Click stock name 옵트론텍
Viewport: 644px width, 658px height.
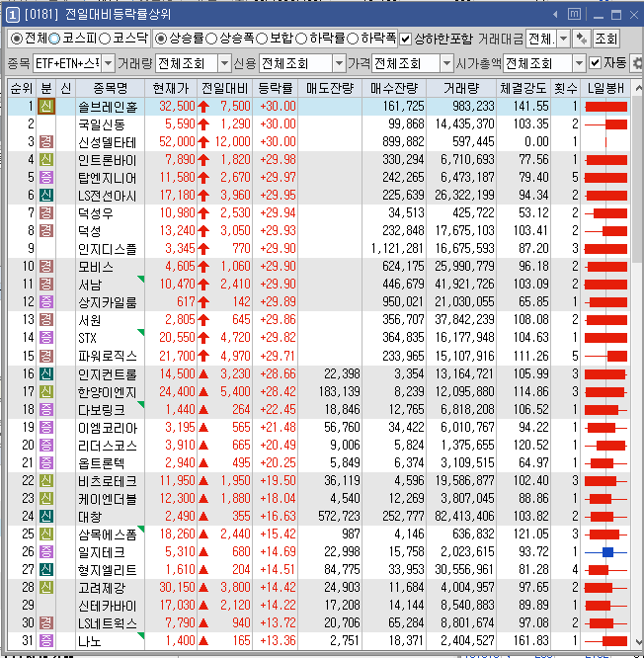click(102, 462)
